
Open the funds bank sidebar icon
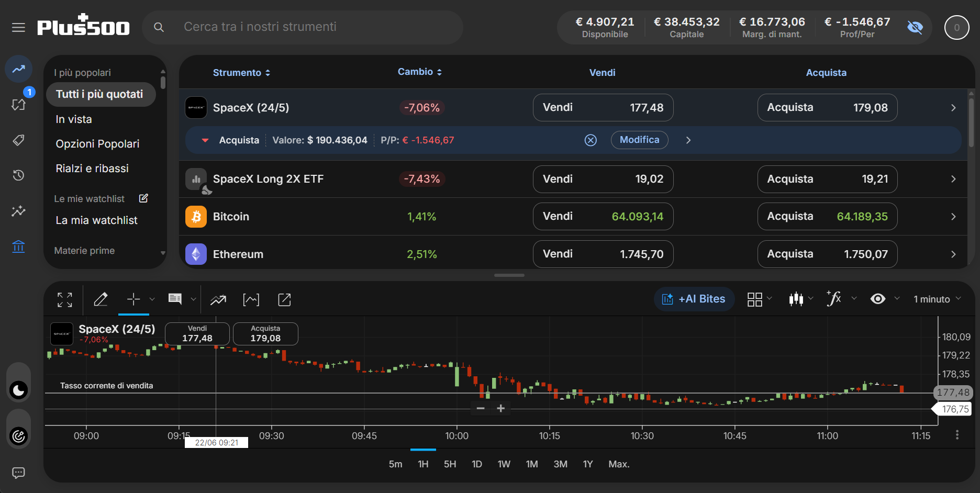coord(19,246)
